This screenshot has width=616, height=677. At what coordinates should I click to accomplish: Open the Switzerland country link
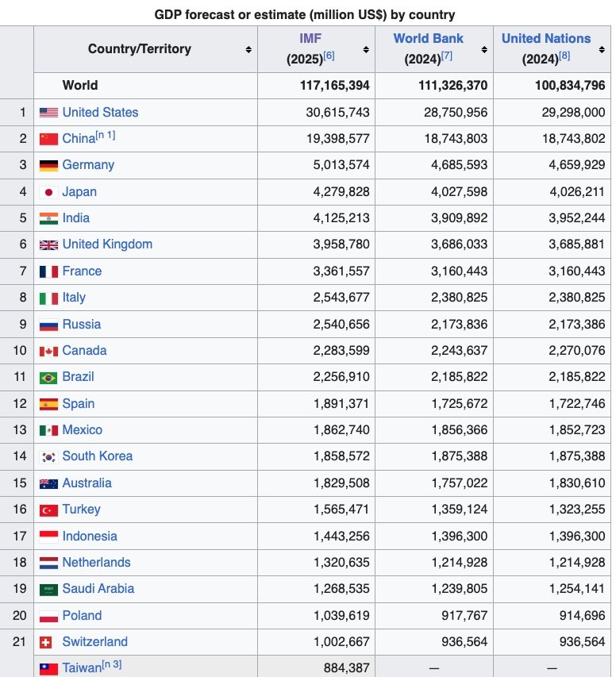point(95,642)
